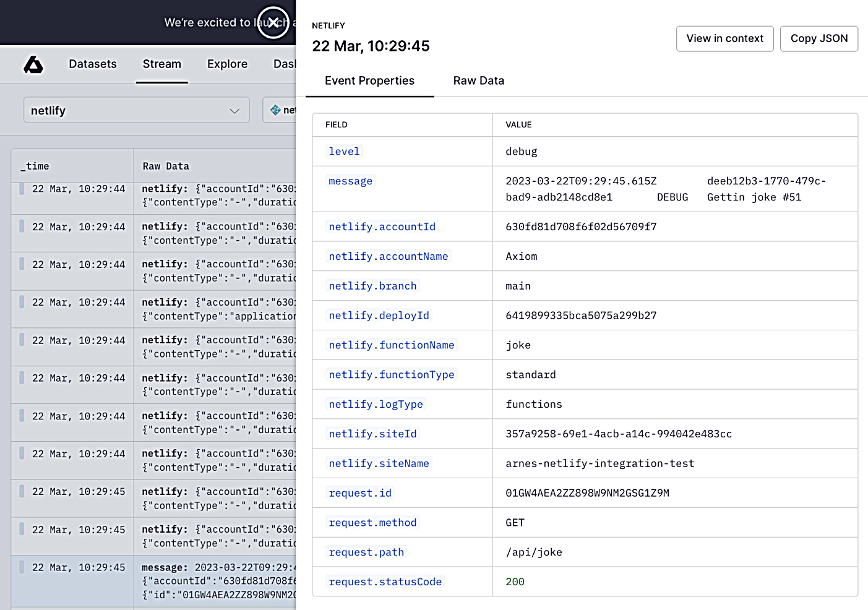Select netlify.siteId field

(372, 434)
